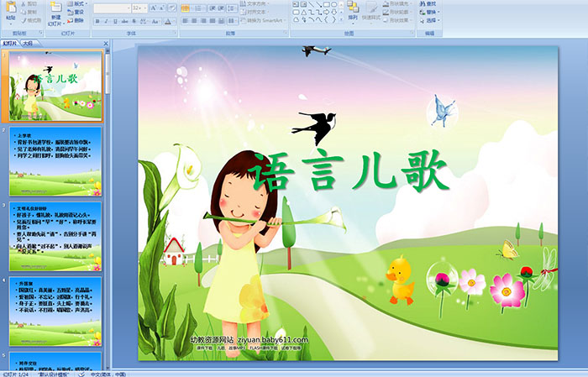Viewport: 588px width, 377px height.
Task: Click the Align Text Right icon
Action: pyautogui.click(x=203, y=21)
